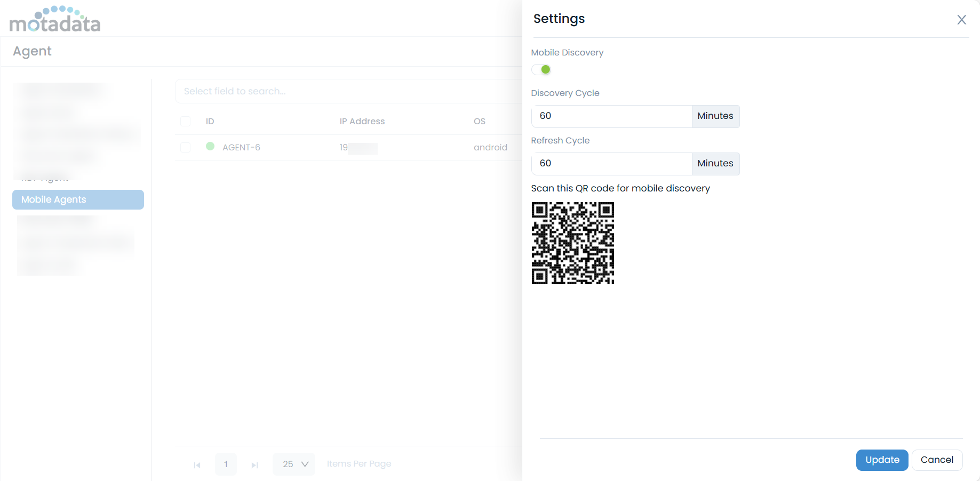
Task: Jump to the first page using pagination arrow
Action: click(x=197, y=464)
